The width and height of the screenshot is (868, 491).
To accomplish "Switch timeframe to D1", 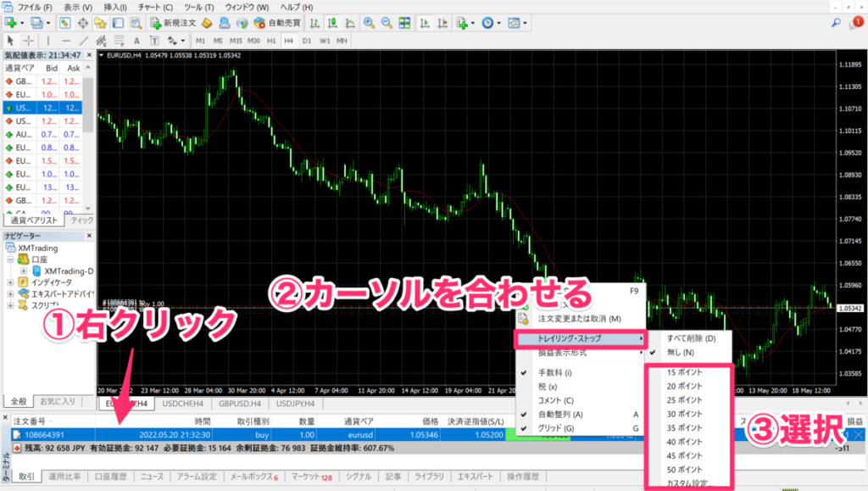I will [x=307, y=41].
